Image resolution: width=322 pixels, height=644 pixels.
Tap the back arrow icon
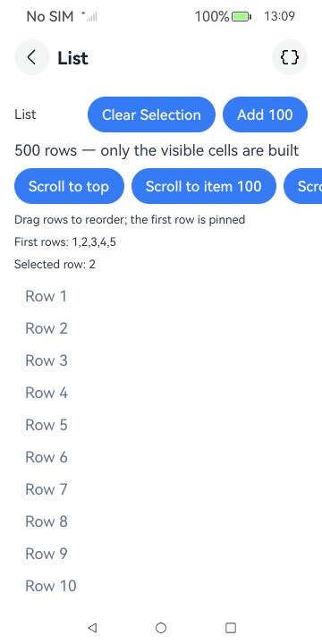tap(32, 57)
